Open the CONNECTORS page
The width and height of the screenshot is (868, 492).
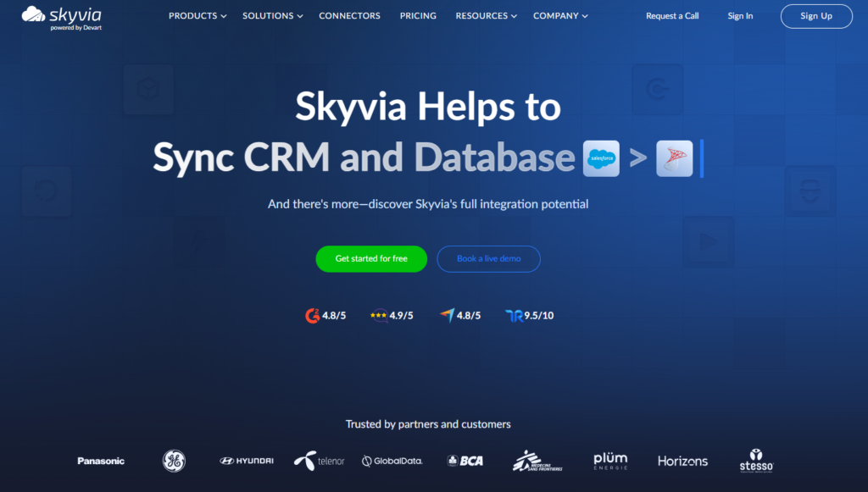(x=349, y=15)
